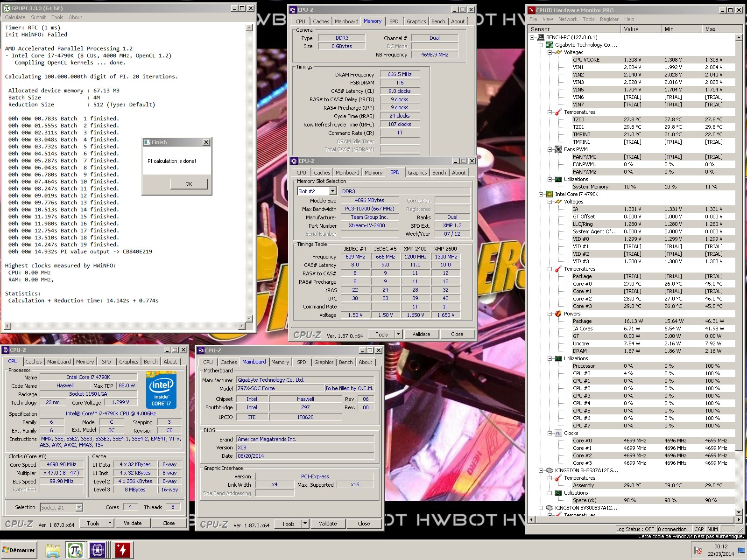Screen dimensions: 747x560
Task: Click the Clocks icon in HWMonitor
Action: click(558, 433)
